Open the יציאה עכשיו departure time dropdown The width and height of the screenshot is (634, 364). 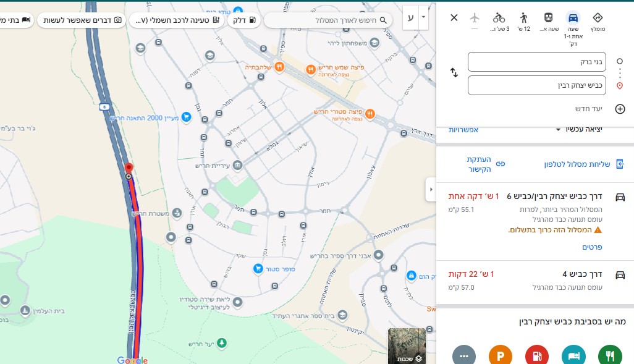579,129
